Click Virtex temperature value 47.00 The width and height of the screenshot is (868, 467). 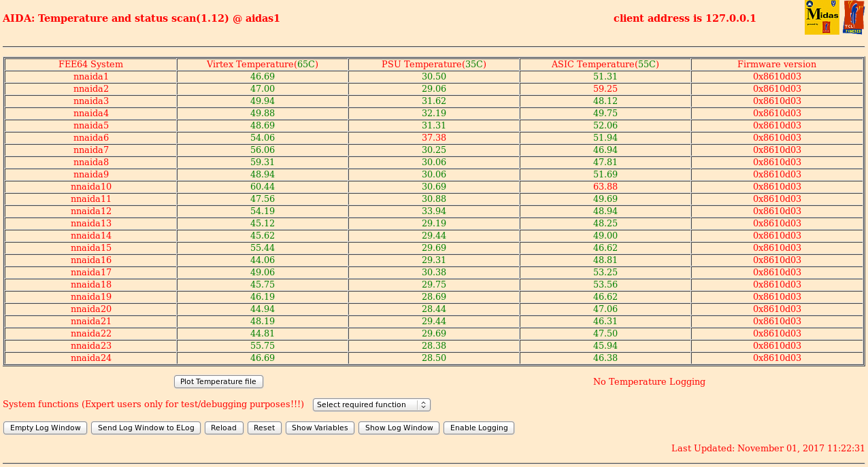[263, 89]
